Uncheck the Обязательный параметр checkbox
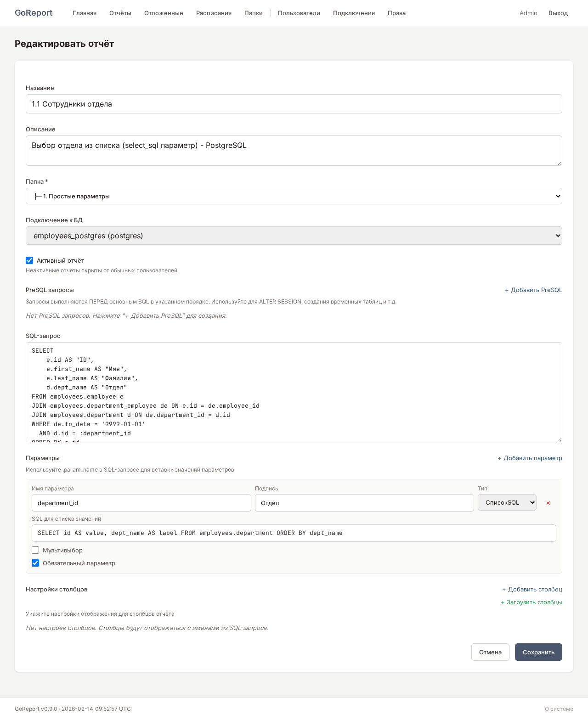 (x=35, y=563)
